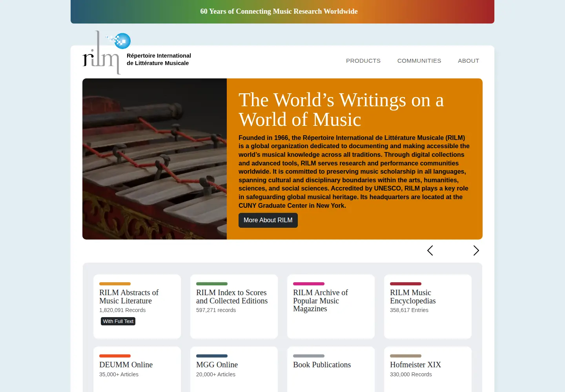Click the 358,617 Entries count
565x392 pixels.
[409, 310]
